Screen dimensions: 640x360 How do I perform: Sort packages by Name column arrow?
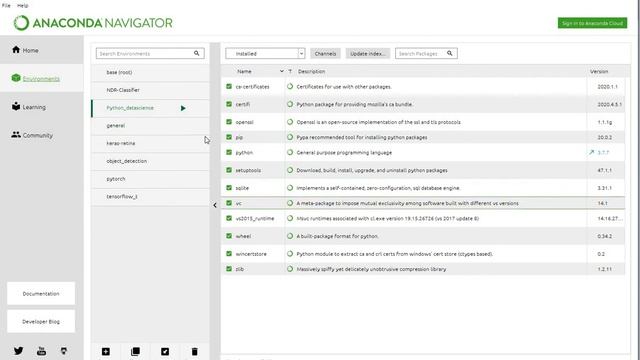(282, 71)
